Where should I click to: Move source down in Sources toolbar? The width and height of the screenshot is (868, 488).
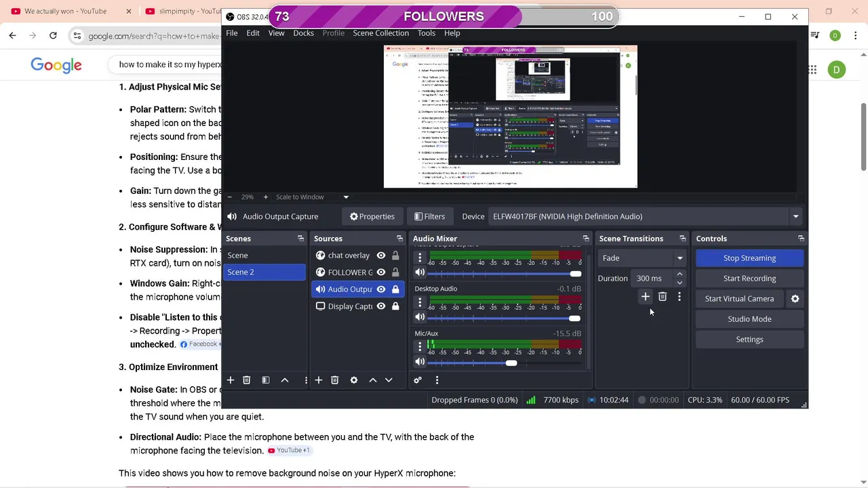pos(389,380)
